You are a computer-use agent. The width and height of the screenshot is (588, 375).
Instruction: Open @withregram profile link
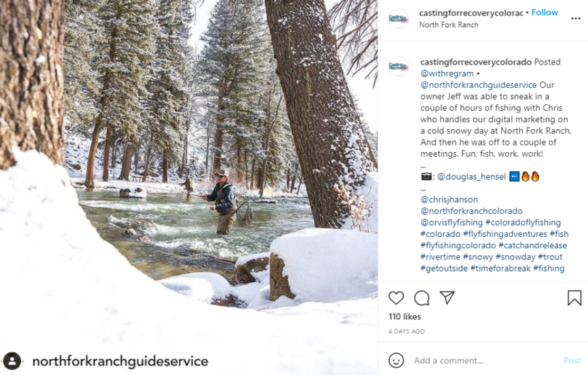pyautogui.click(x=447, y=73)
